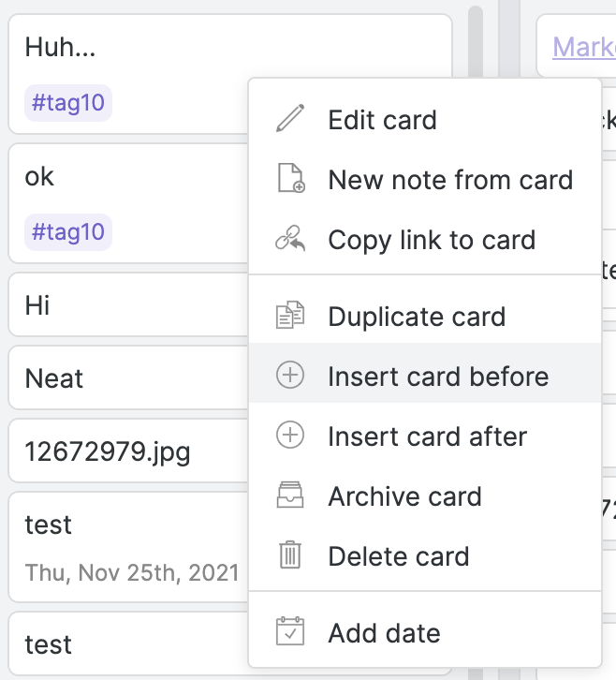Click the plus icon beside Insert card before
616x680 pixels.
point(290,375)
